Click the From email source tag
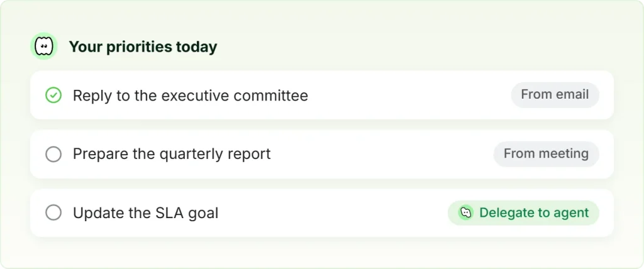Screen dimensions: 644x269 tap(555, 95)
